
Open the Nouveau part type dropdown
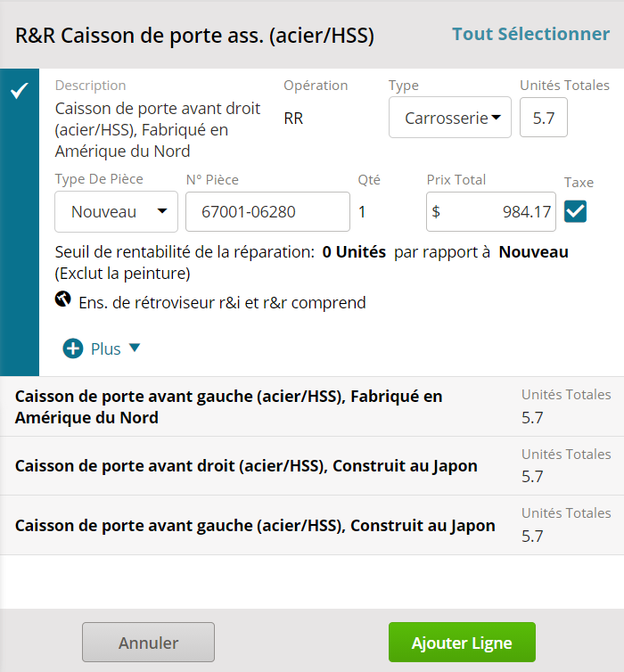click(x=116, y=212)
